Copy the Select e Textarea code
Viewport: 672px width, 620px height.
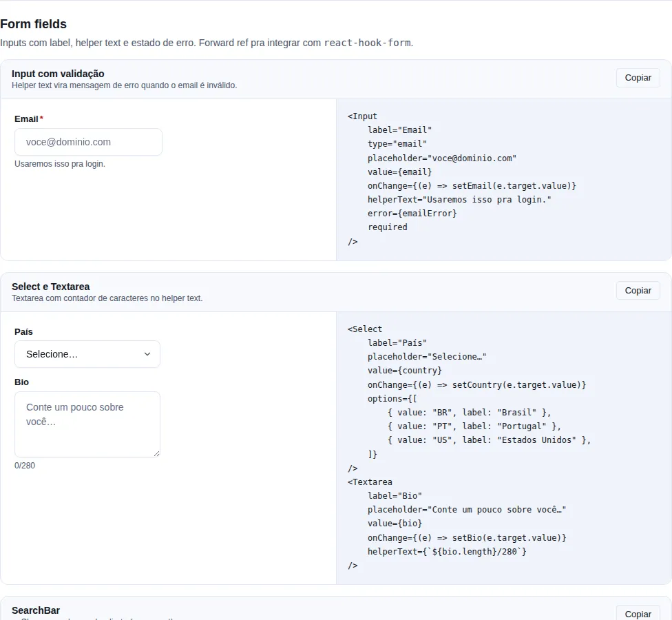[x=638, y=290]
